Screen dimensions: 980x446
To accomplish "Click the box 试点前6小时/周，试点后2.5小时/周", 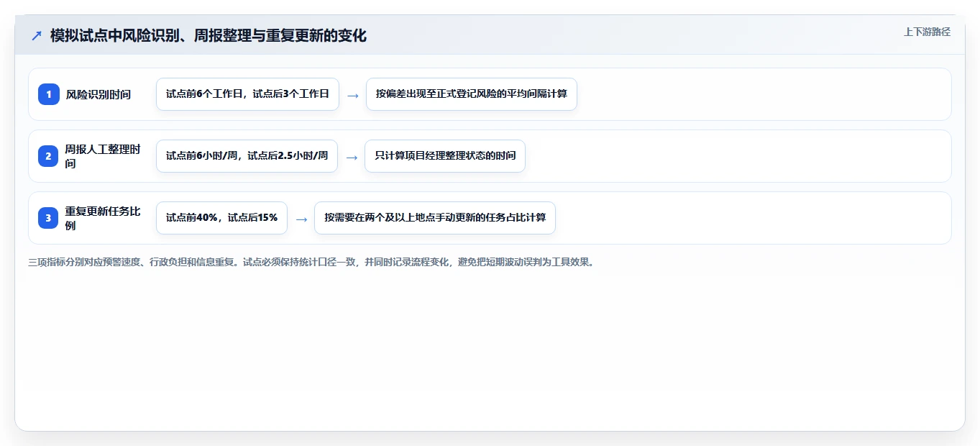I will (x=247, y=156).
